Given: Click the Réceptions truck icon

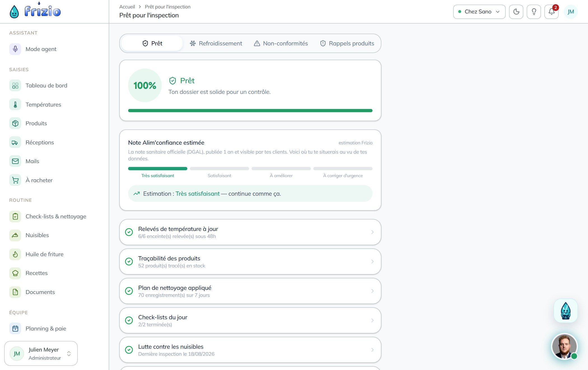Looking at the screenshot, I should point(15,142).
